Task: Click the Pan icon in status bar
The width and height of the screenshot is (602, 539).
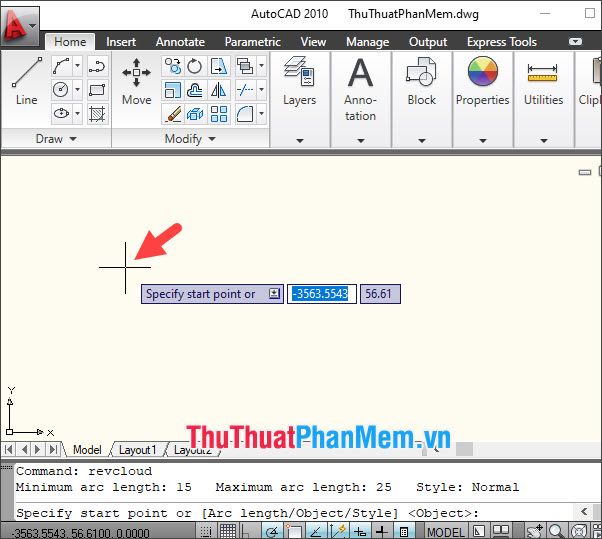Action: coord(534,531)
